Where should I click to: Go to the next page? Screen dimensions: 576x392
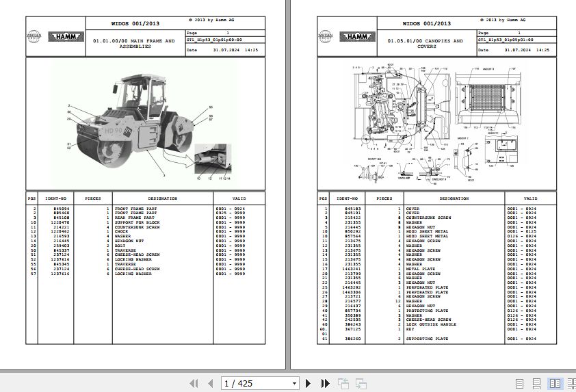(x=309, y=384)
